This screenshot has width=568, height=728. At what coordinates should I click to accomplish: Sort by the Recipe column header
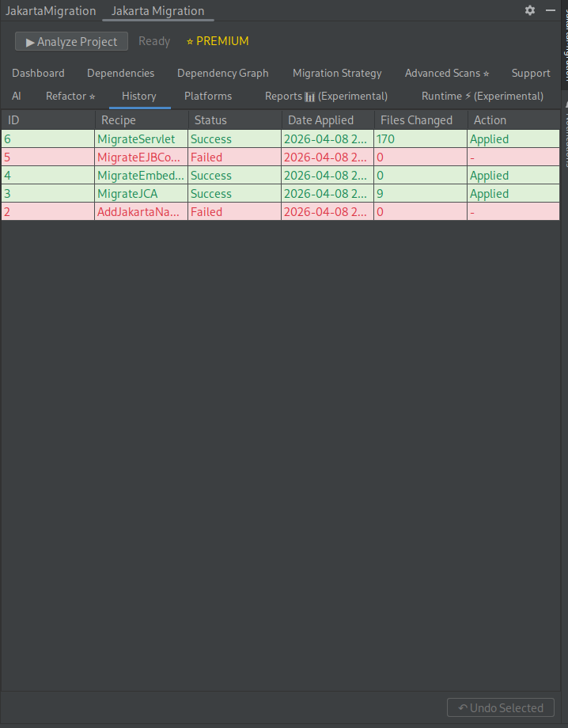142,120
